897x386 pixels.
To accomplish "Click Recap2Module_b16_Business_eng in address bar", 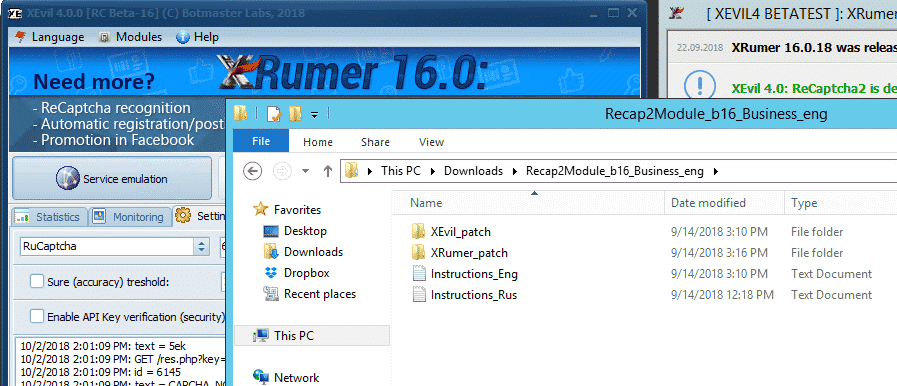I will [x=615, y=170].
